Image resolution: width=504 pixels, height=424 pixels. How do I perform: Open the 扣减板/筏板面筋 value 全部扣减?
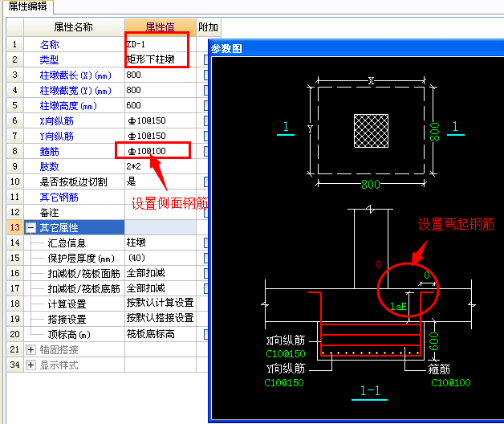tap(160, 274)
